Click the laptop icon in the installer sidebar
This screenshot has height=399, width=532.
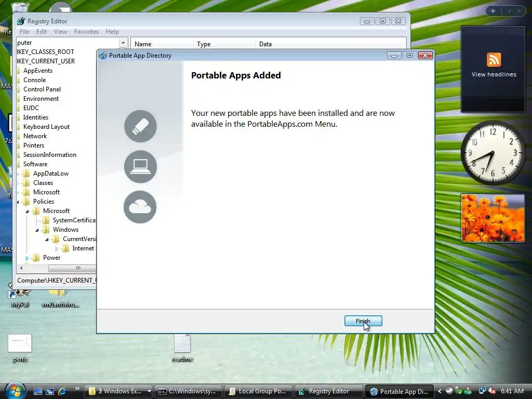pos(140,167)
